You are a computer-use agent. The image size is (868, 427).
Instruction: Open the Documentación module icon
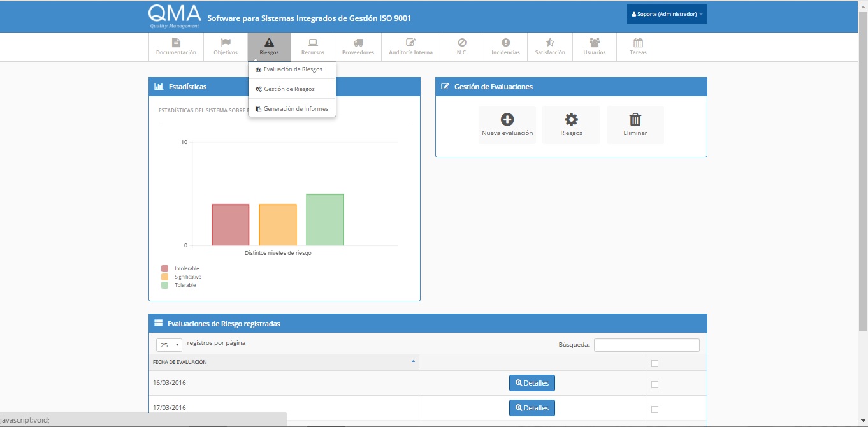tap(176, 43)
